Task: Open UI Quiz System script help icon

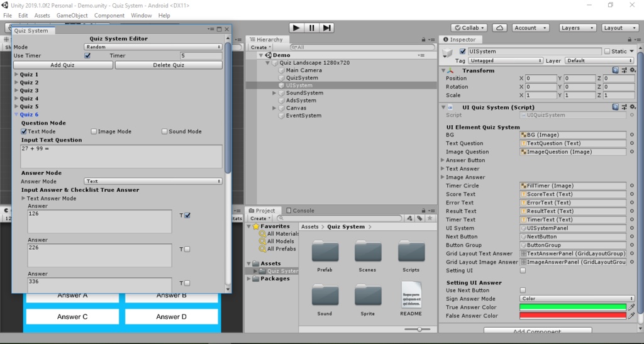Action: (615, 107)
